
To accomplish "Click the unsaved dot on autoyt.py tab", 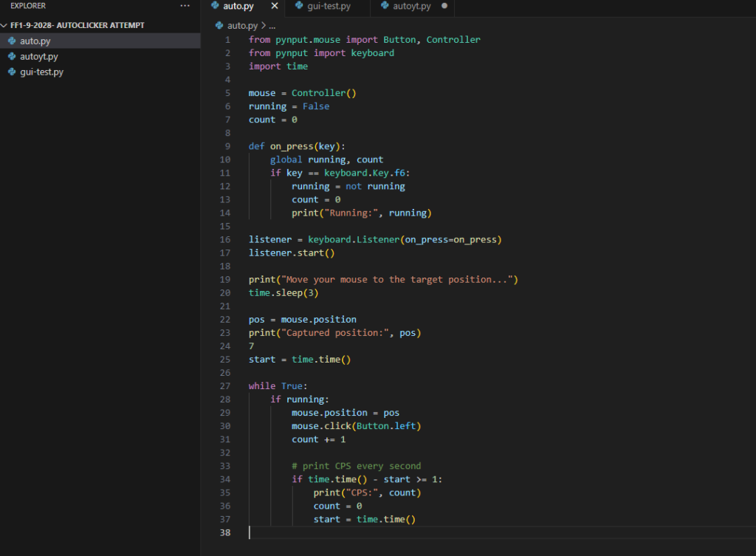I will click(x=444, y=7).
